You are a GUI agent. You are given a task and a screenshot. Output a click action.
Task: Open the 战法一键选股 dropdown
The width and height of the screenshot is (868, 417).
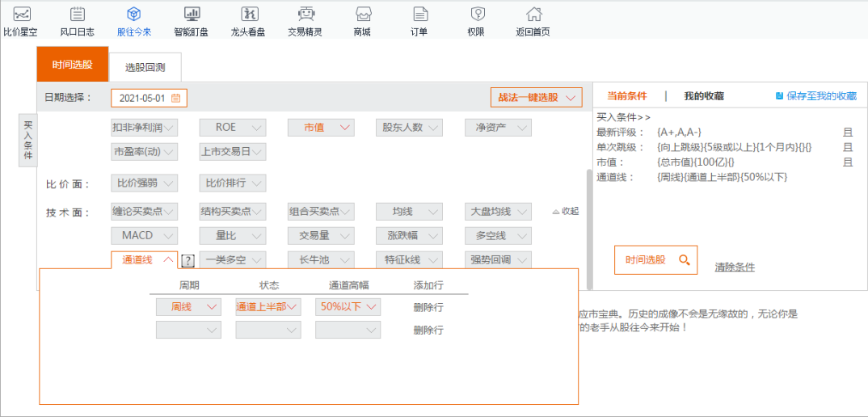point(537,98)
